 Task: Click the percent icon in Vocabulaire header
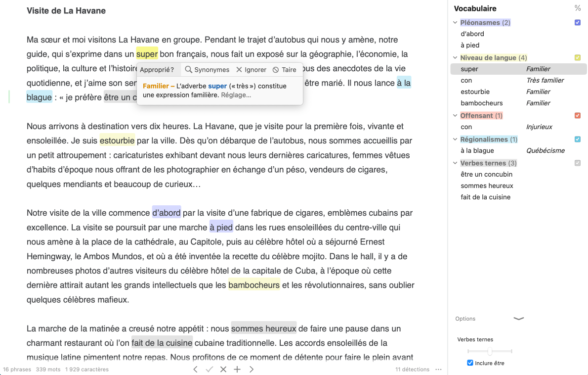click(x=578, y=8)
